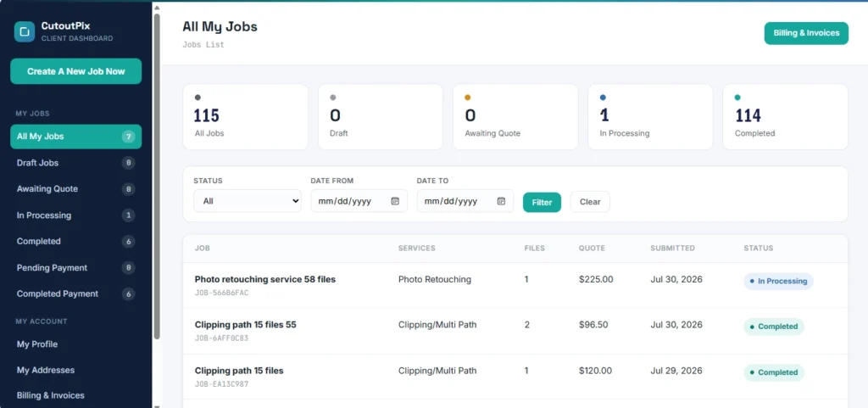The width and height of the screenshot is (868, 408).
Task: Click the Draft Jobs sidebar count badge
Action: pos(129,163)
